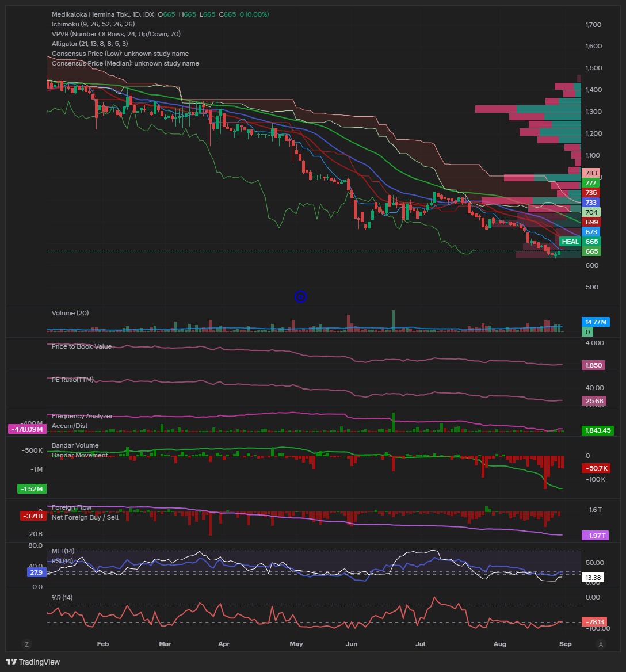The width and height of the screenshot is (626, 672).
Task: Click the 13.38 MFI value label
Action: click(x=593, y=578)
